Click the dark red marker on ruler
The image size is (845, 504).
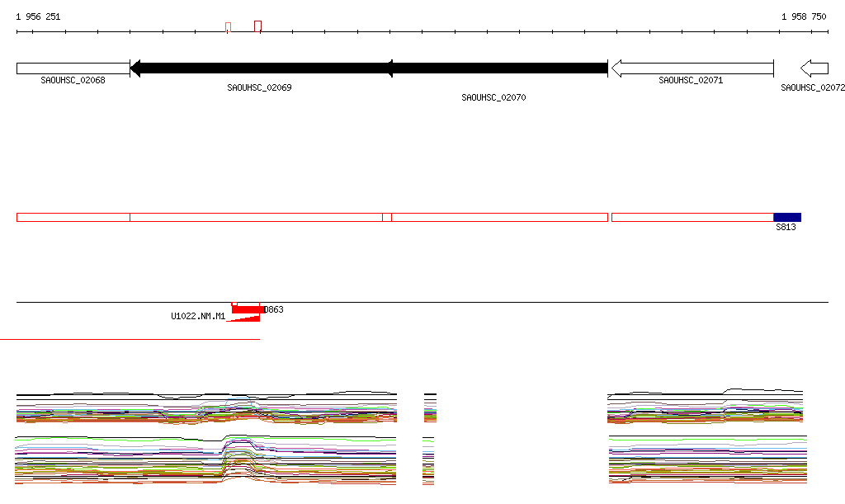click(257, 26)
